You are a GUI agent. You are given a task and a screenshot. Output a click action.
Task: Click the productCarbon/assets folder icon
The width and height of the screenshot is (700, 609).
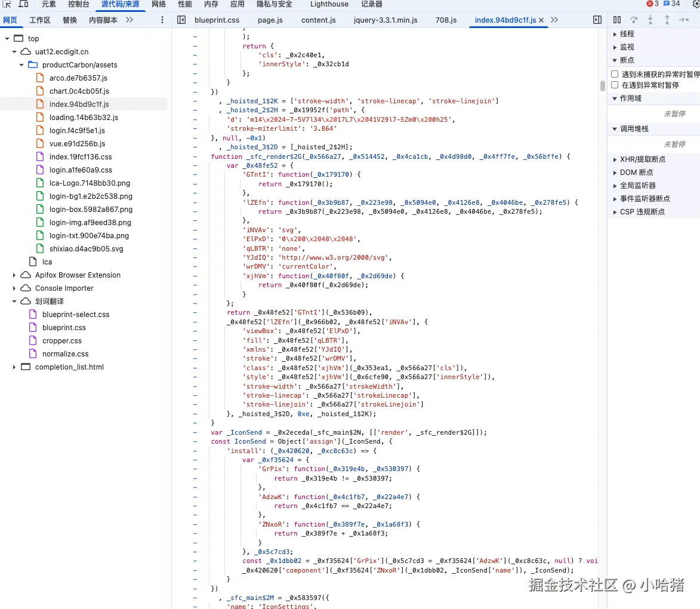[x=33, y=65]
